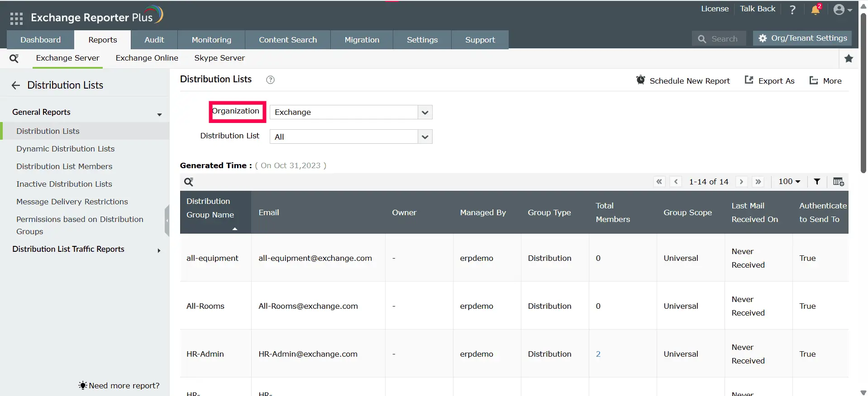Viewport: 868px width, 396px height.
Task: Open Message Delivery Restrictions report
Action: 72,202
